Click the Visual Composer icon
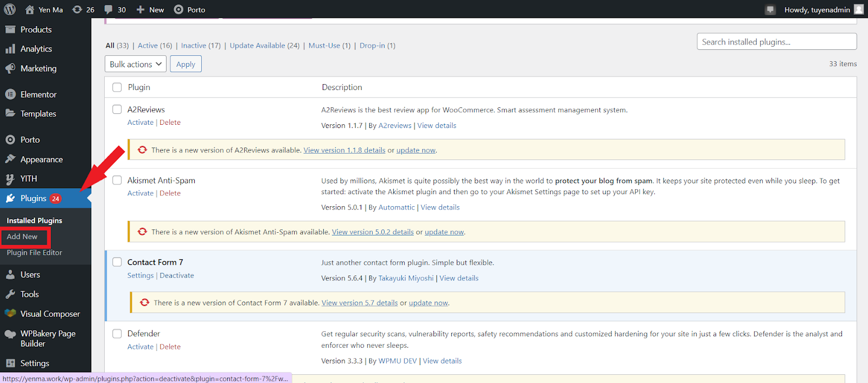 coord(10,314)
